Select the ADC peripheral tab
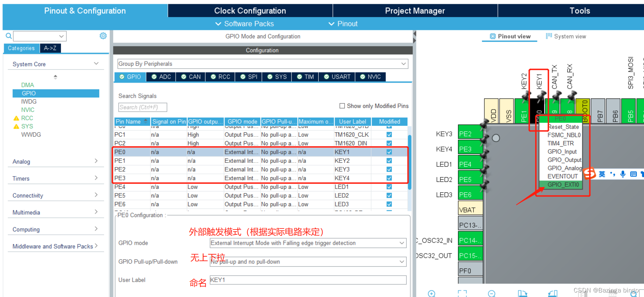This screenshot has height=297, width=644. point(161,77)
